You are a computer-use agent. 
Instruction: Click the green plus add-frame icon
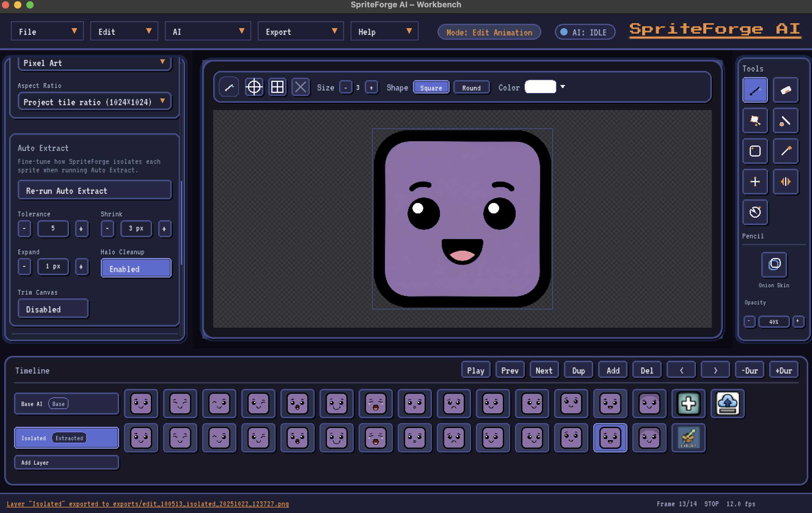coord(688,403)
